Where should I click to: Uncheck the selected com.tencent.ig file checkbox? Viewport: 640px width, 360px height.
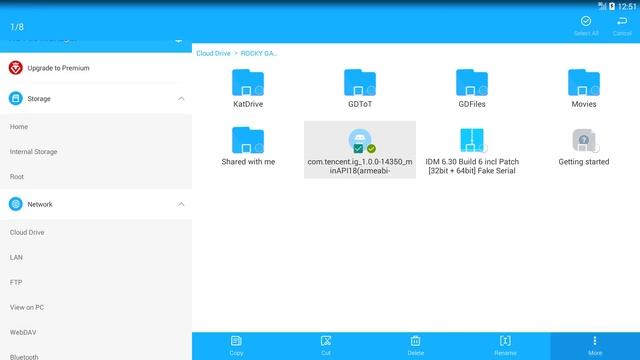[x=358, y=149]
